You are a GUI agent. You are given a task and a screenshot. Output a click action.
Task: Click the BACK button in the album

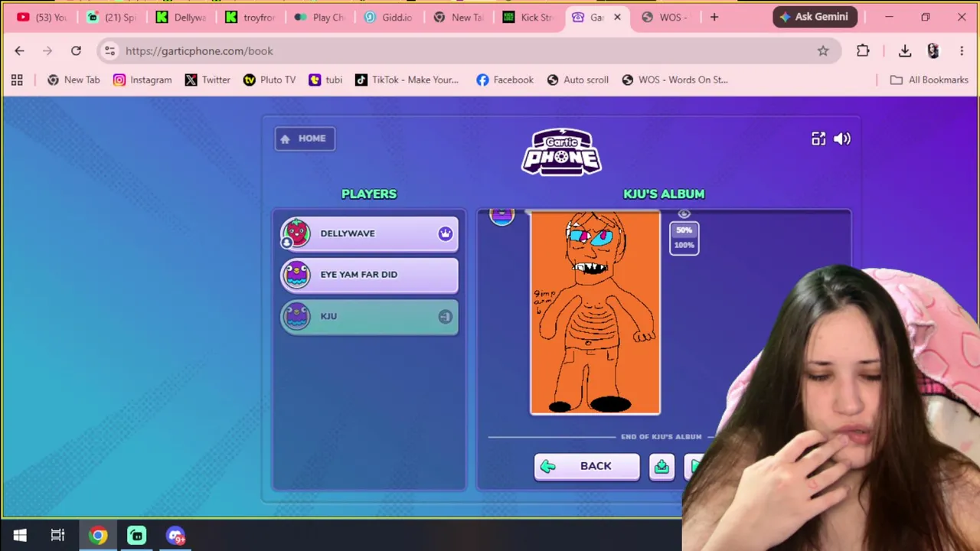586,466
